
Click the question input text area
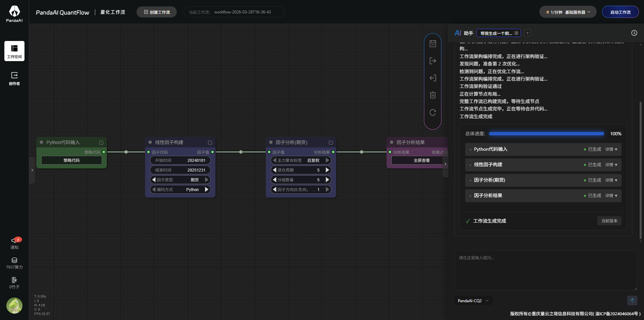click(545, 270)
